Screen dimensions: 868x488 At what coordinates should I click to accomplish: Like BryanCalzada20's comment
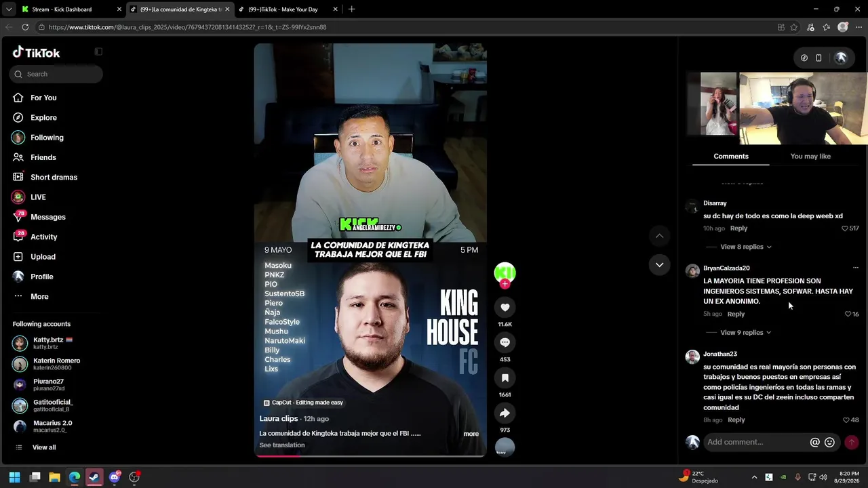pos(848,314)
